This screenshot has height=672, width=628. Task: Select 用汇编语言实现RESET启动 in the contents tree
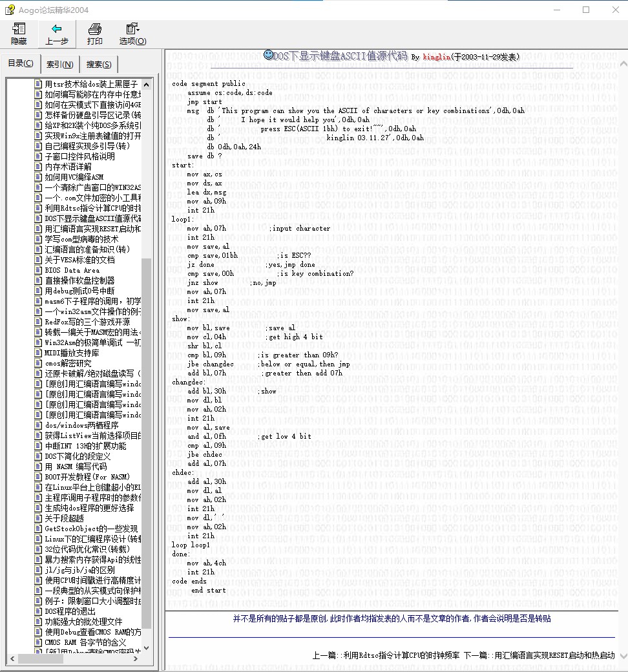click(92, 229)
